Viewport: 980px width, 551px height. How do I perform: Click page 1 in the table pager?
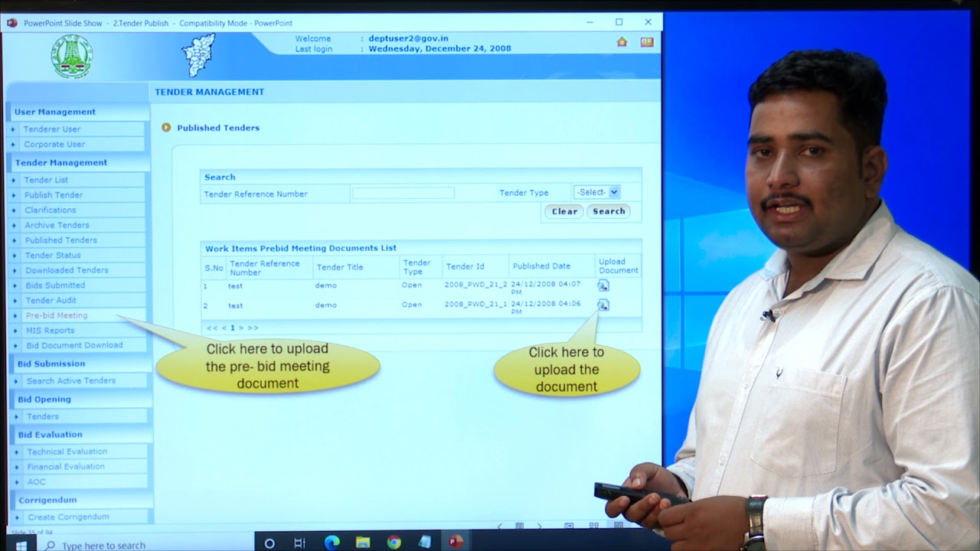click(x=233, y=328)
